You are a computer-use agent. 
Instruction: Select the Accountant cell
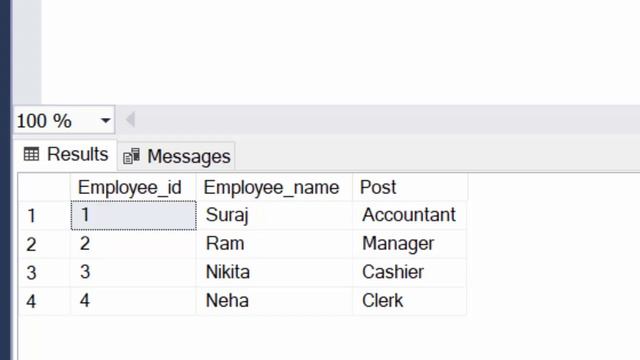[410, 216]
